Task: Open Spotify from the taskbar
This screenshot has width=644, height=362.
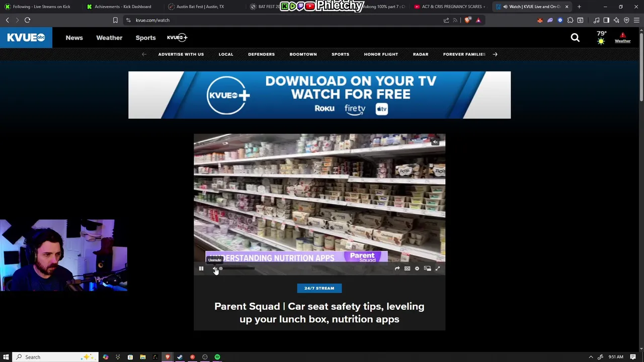Action: (x=217, y=357)
